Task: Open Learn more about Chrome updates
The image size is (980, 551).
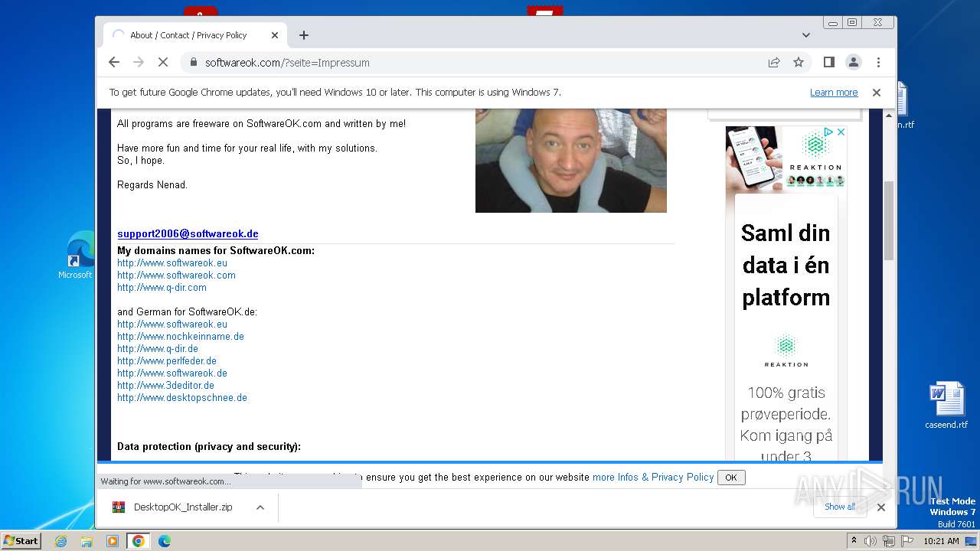Action: (x=834, y=93)
